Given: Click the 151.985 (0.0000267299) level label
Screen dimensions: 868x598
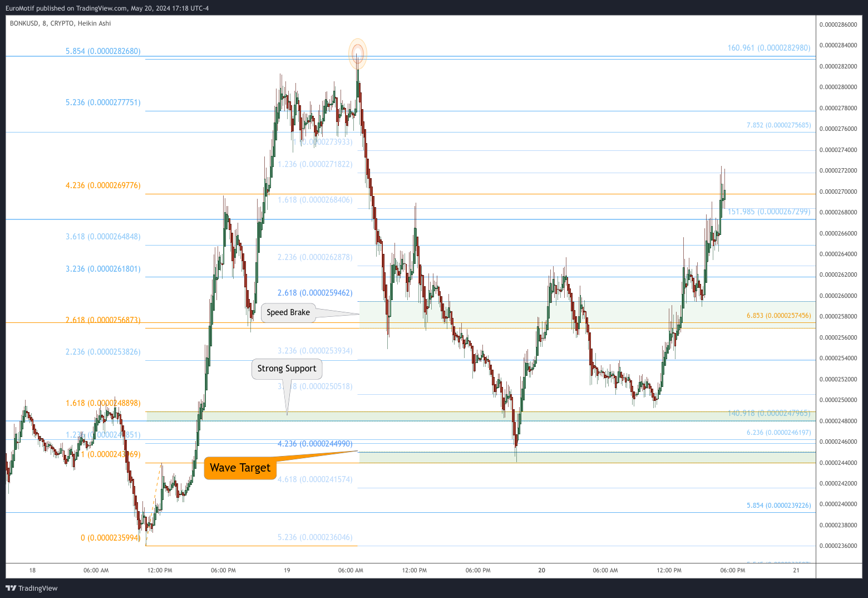Looking at the screenshot, I should pyautogui.click(x=769, y=212).
